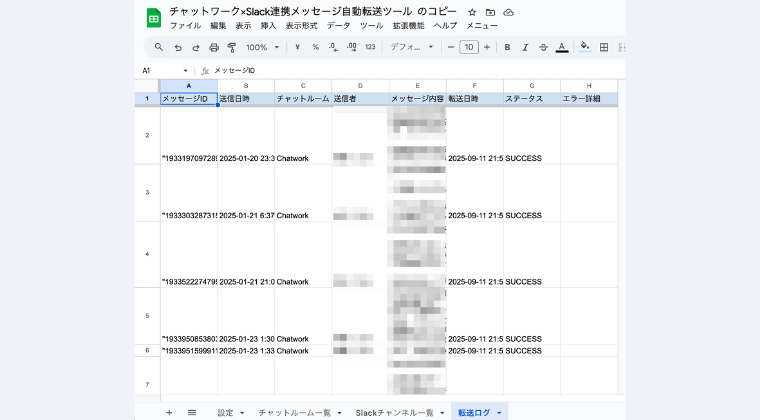Open the fill color picker
The height and width of the screenshot is (420, 760).
pyautogui.click(x=585, y=47)
